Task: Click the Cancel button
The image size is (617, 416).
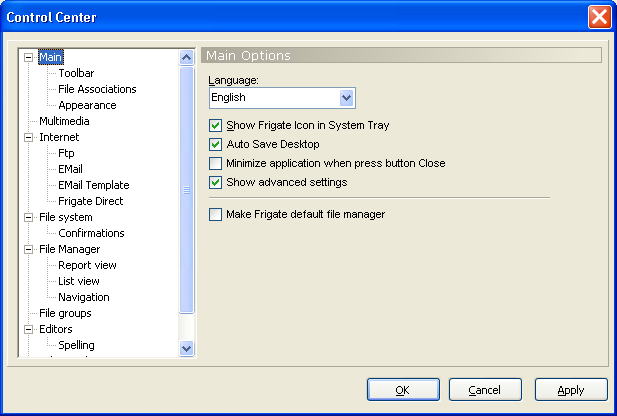Action: click(485, 390)
